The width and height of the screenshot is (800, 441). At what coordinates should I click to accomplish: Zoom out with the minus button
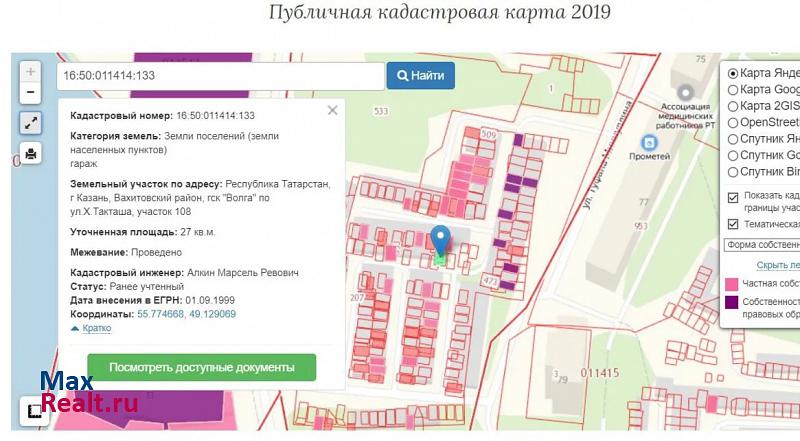30,93
